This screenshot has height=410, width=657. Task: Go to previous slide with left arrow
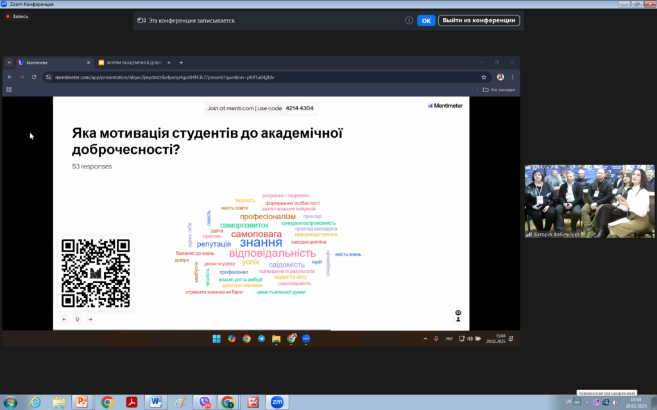pyautogui.click(x=65, y=319)
